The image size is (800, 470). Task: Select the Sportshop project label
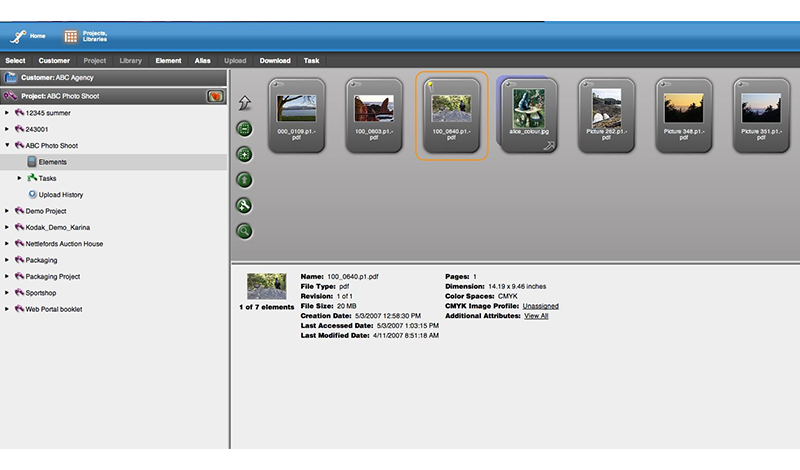(x=41, y=292)
